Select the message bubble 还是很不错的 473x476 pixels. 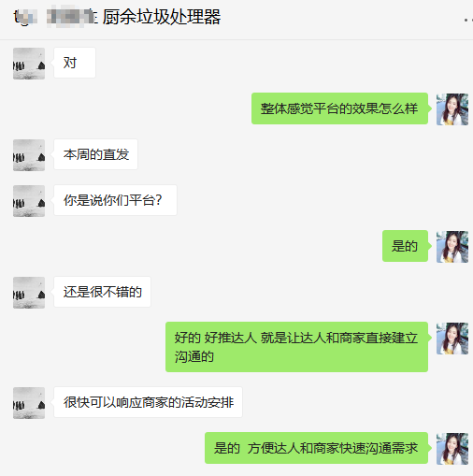pyautogui.click(x=102, y=292)
